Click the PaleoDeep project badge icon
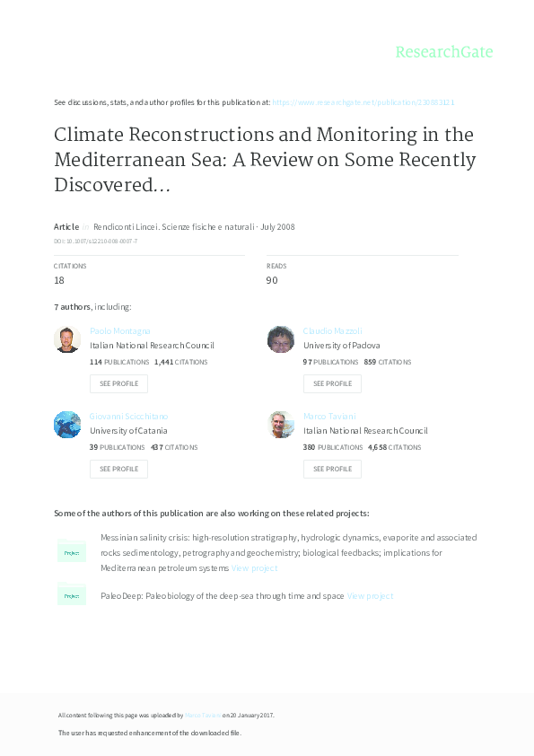The image size is (534, 756). [72, 594]
